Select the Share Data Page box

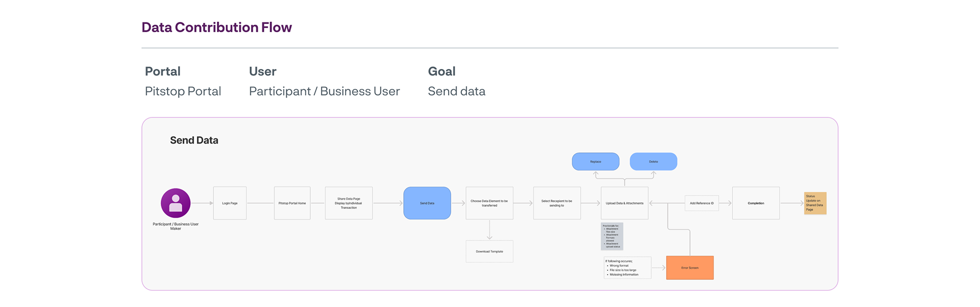click(x=349, y=203)
